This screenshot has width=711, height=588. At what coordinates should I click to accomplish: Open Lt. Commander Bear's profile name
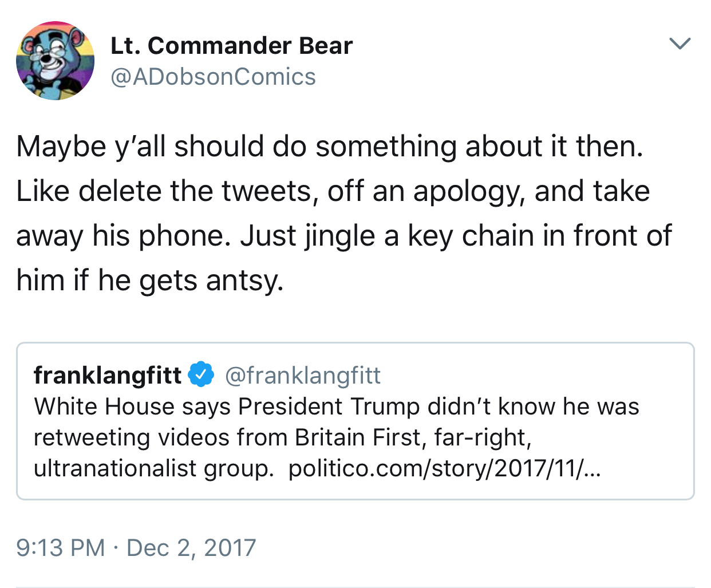[x=231, y=46]
